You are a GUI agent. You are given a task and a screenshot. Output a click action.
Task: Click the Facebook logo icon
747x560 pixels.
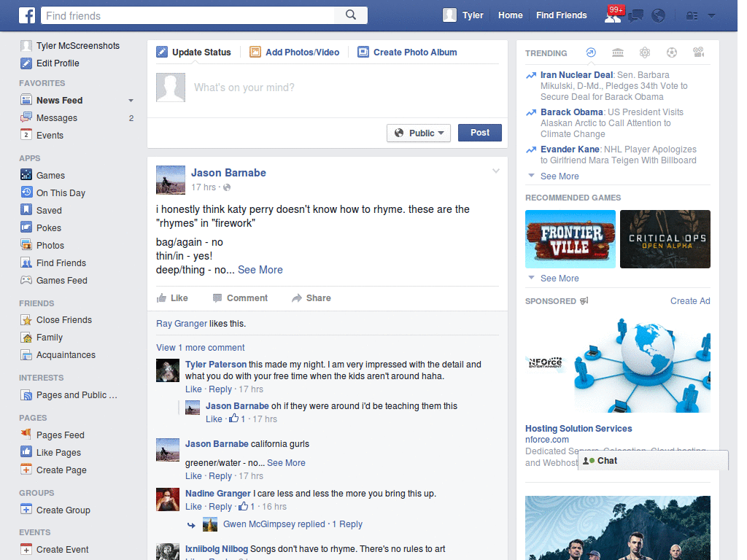[x=27, y=15]
